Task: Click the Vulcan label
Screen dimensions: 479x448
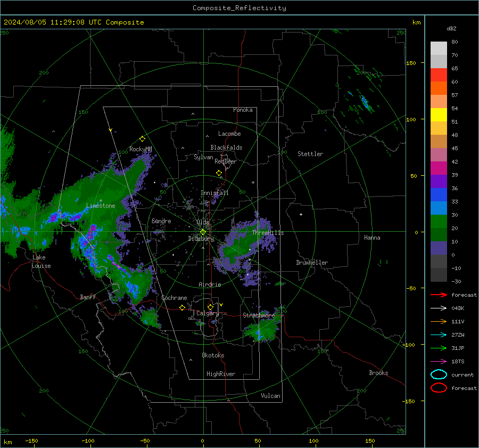Action: 271,396
